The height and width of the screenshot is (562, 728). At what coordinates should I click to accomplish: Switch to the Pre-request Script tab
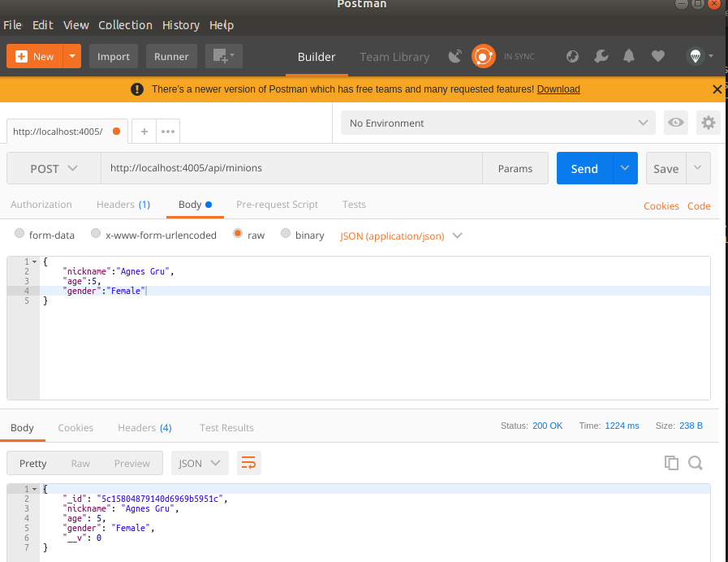tap(277, 205)
